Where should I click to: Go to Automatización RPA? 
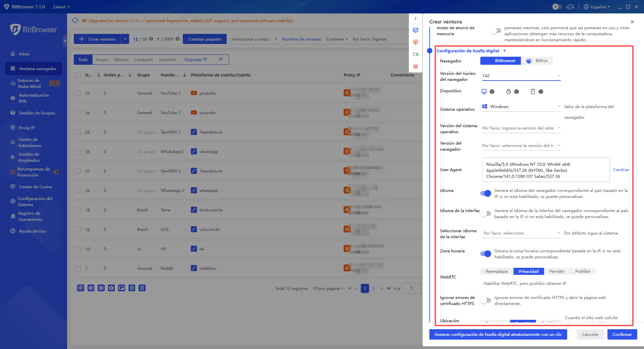click(x=34, y=98)
